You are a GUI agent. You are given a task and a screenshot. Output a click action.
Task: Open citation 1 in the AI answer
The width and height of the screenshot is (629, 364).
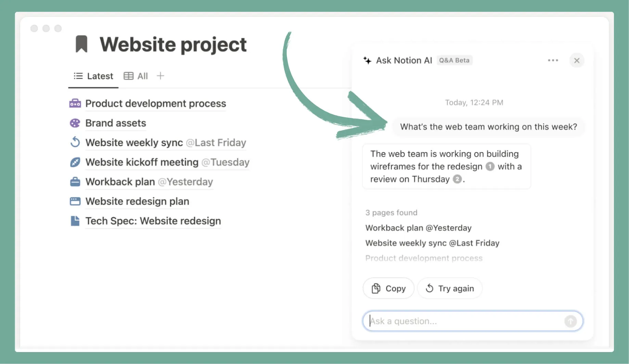tap(490, 167)
